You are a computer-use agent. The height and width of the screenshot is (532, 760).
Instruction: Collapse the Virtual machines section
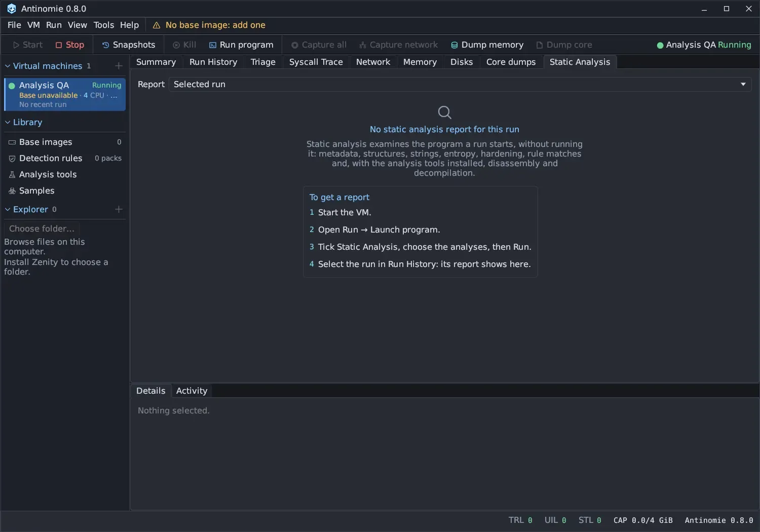coord(8,66)
